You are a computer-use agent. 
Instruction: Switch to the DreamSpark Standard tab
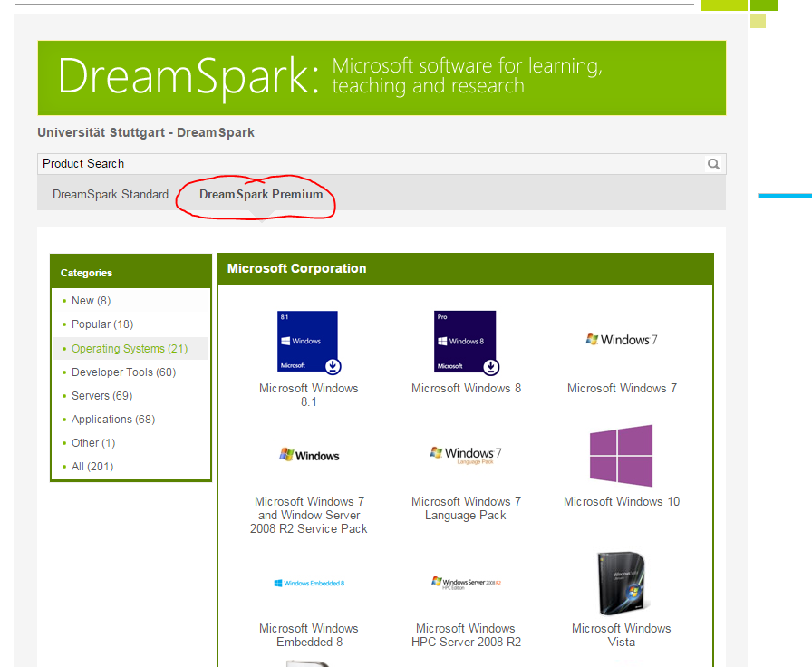111,195
